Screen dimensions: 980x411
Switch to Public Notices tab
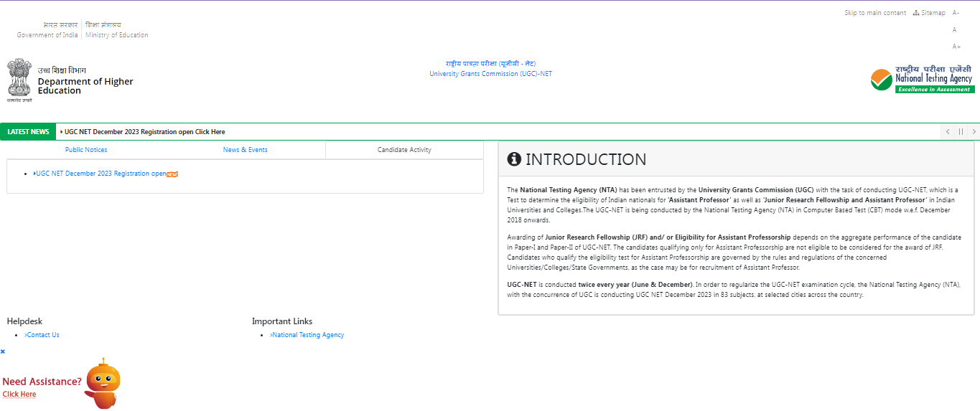click(x=86, y=150)
